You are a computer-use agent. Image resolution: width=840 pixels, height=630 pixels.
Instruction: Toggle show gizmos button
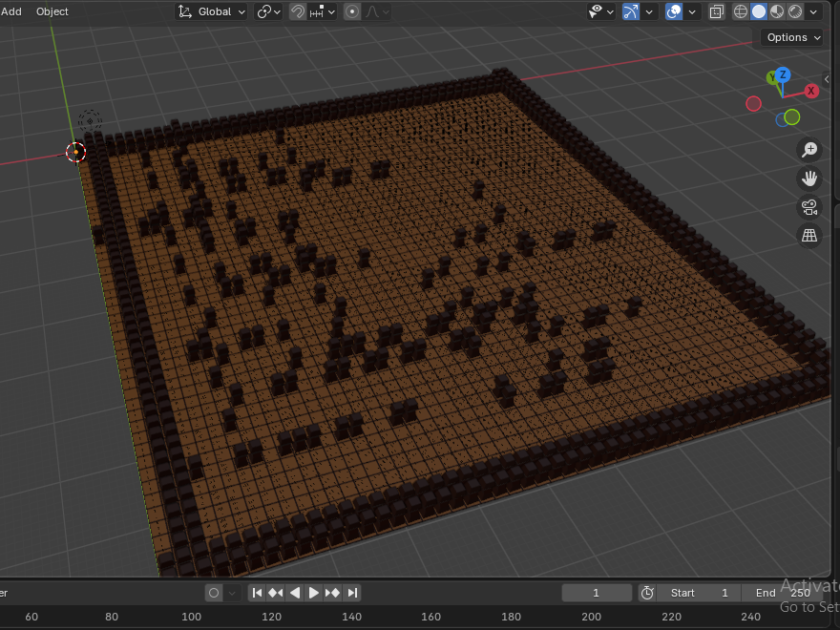631,11
